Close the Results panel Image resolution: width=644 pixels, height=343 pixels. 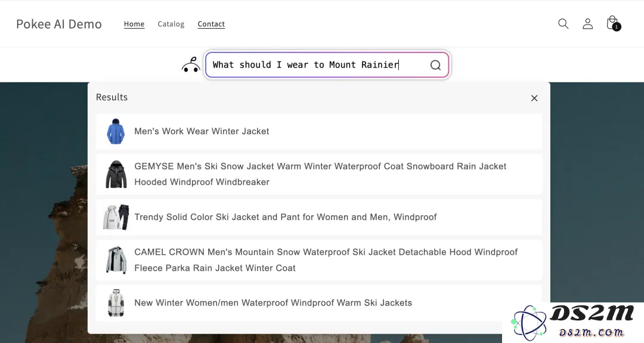coord(534,98)
